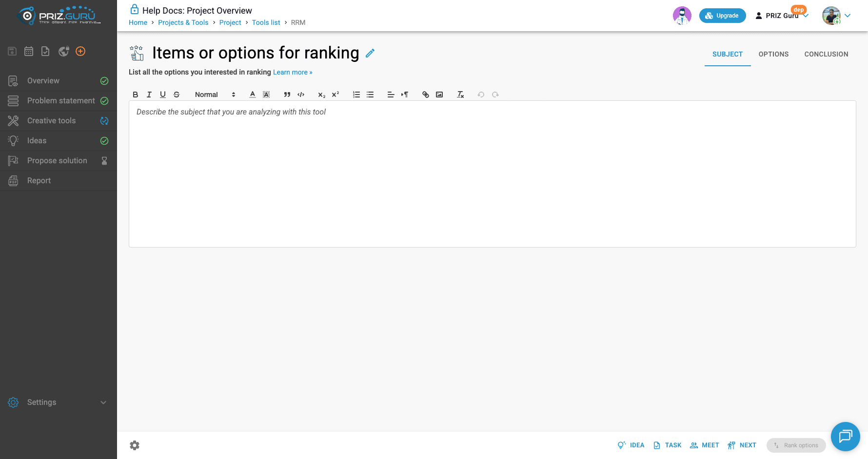Open the chat support bubble
The width and height of the screenshot is (868, 459).
click(x=845, y=436)
